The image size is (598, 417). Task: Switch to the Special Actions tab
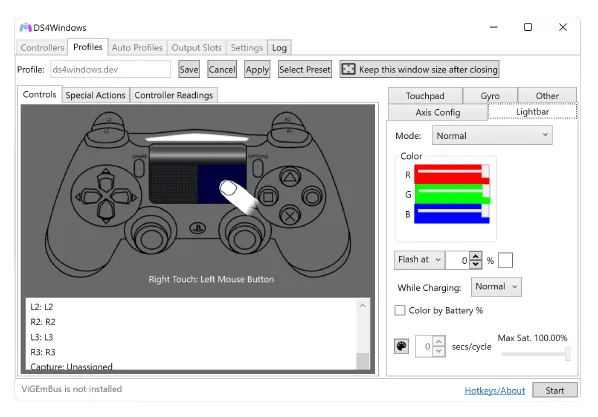click(x=95, y=95)
